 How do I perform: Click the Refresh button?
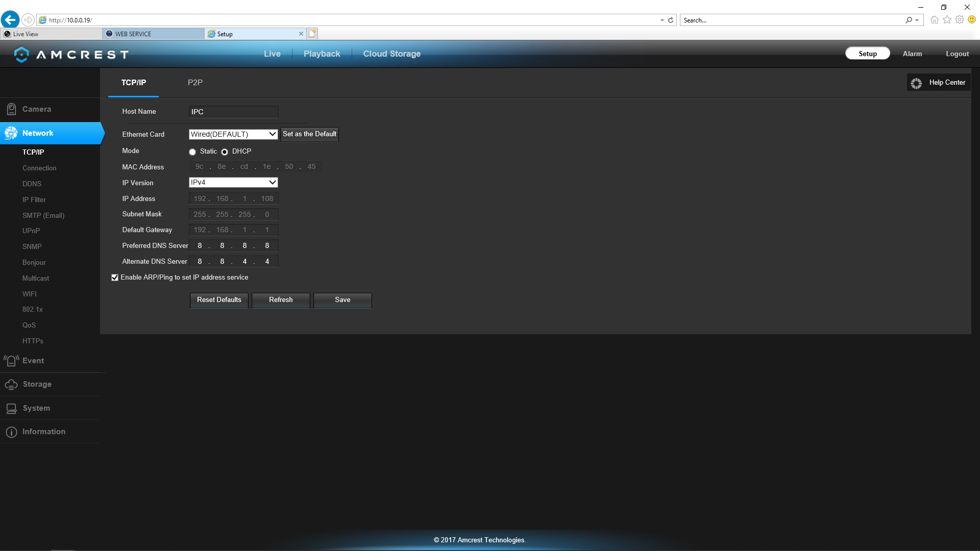[x=281, y=300]
